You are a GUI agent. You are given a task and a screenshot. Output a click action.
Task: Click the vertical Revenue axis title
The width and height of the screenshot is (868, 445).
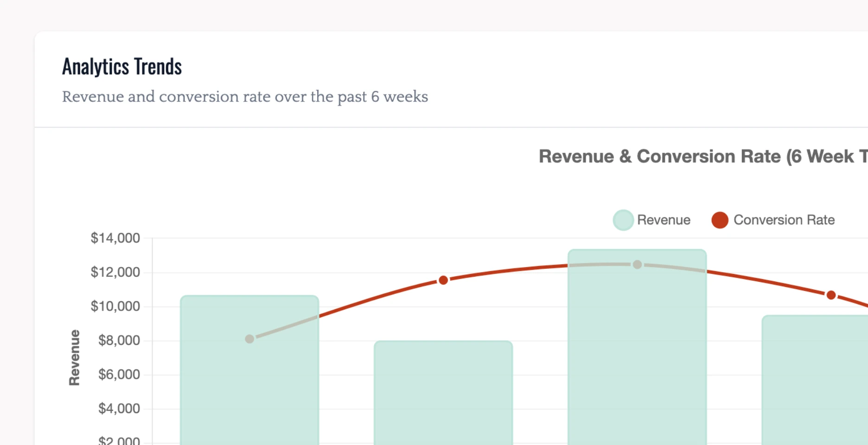[x=74, y=357]
